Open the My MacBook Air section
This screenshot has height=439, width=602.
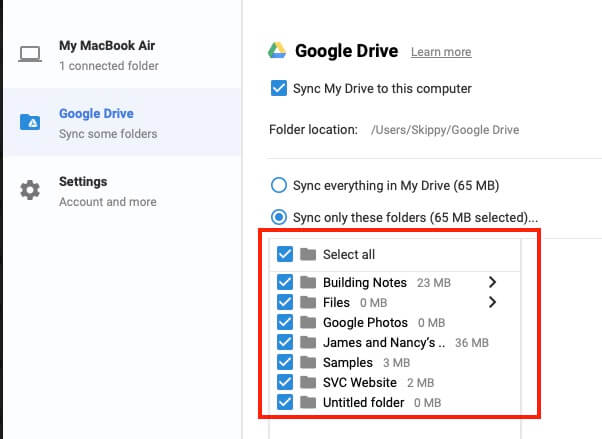pos(123,55)
